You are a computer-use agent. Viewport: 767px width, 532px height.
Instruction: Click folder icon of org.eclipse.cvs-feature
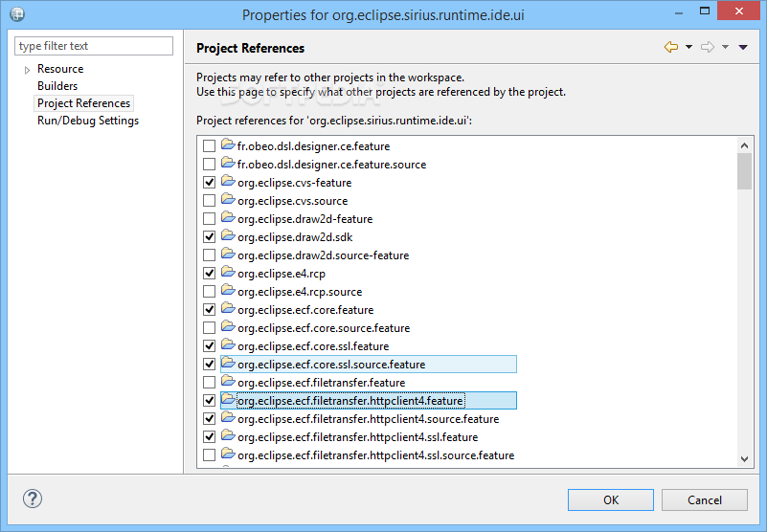[x=228, y=181]
